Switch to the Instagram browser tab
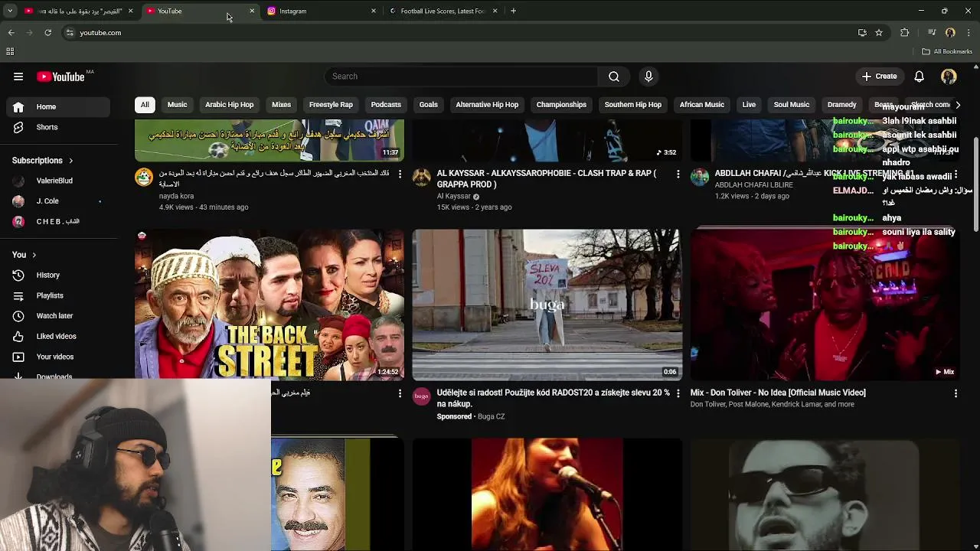This screenshot has height=551, width=980. 320,11
